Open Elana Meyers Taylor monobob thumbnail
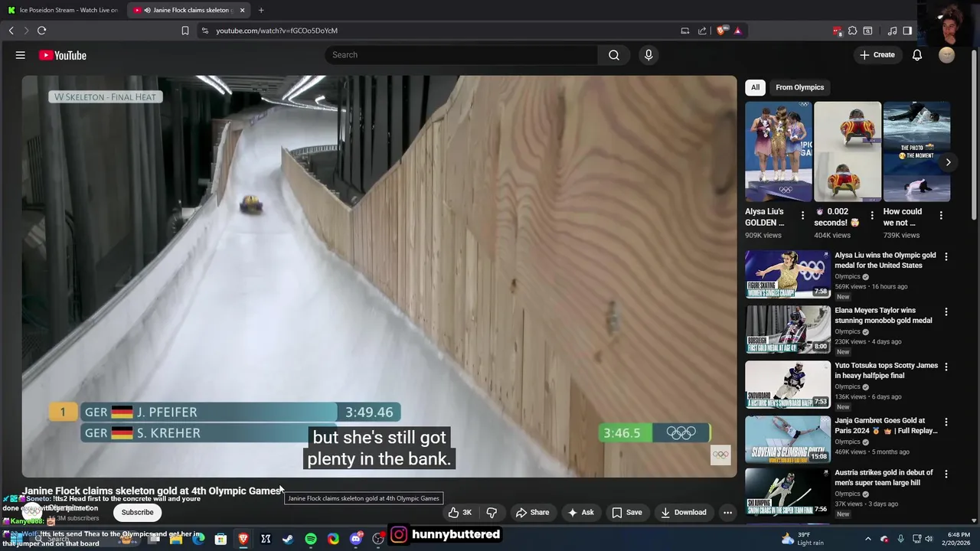 [x=788, y=330]
